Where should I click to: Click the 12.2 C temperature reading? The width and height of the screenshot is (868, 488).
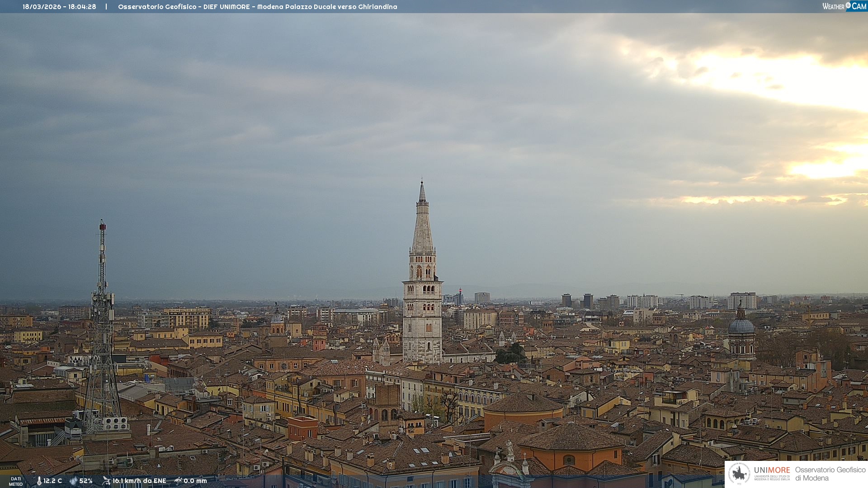point(52,481)
